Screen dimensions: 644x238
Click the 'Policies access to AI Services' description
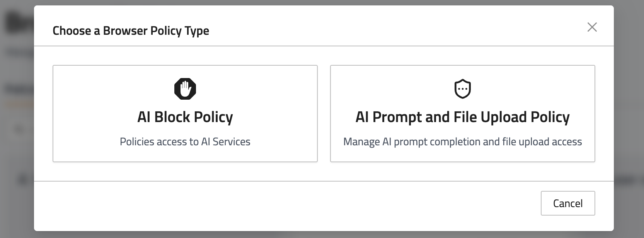tap(185, 142)
